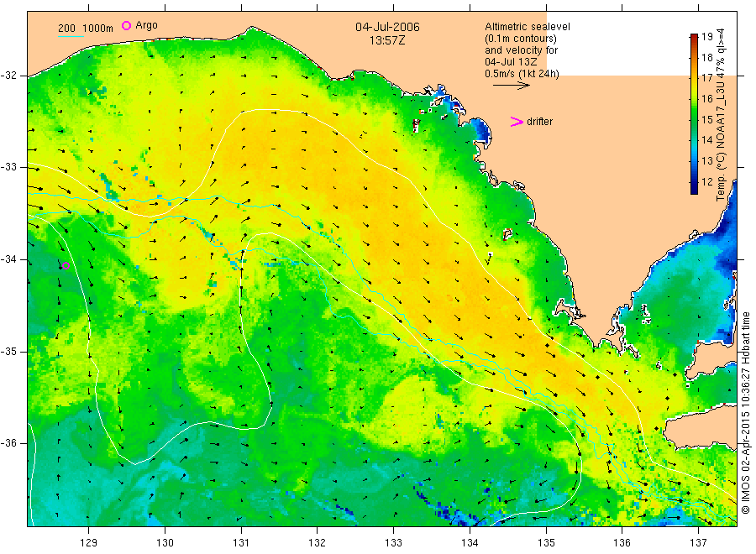This screenshot has height=554, width=756.
Task: Click the 'drifter' legend label
Action: 539,122
